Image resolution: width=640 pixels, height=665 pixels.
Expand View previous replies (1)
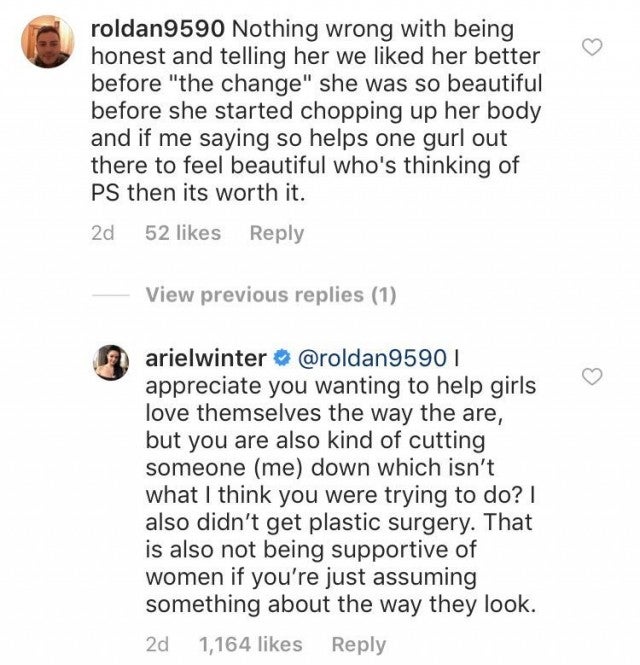(270, 295)
